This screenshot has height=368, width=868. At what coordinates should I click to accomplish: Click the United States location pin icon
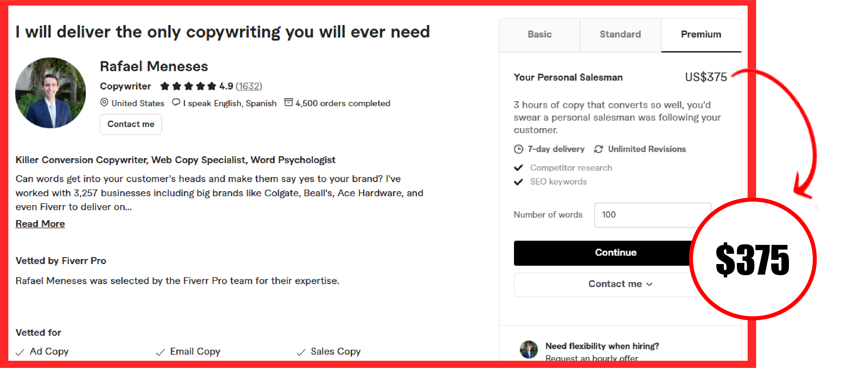tap(104, 102)
